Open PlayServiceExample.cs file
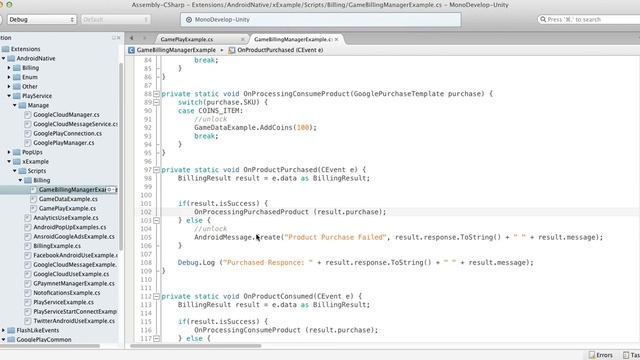 tap(63, 302)
